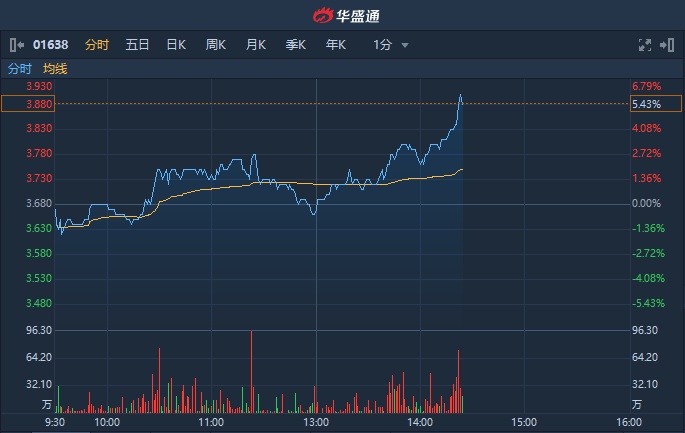Click the 5.43% current change label
685x433 pixels.
[647, 104]
